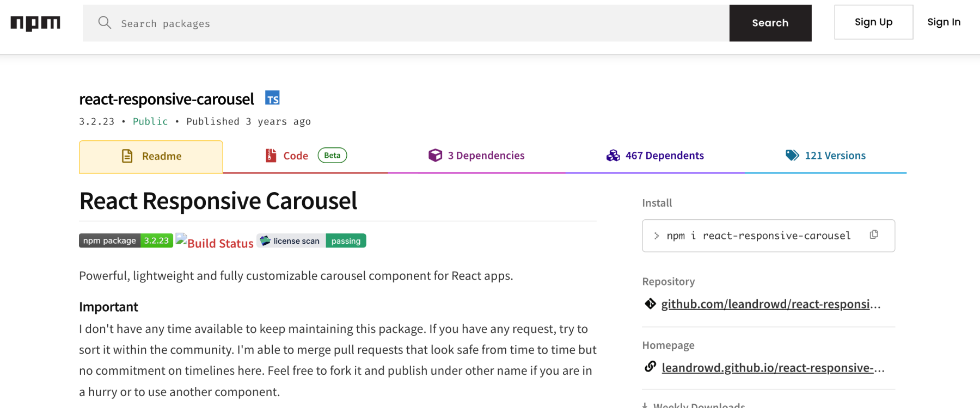Screen dimensions: 980x408
Task: Click the homepage chain link icon
Action: pos(650,367)
